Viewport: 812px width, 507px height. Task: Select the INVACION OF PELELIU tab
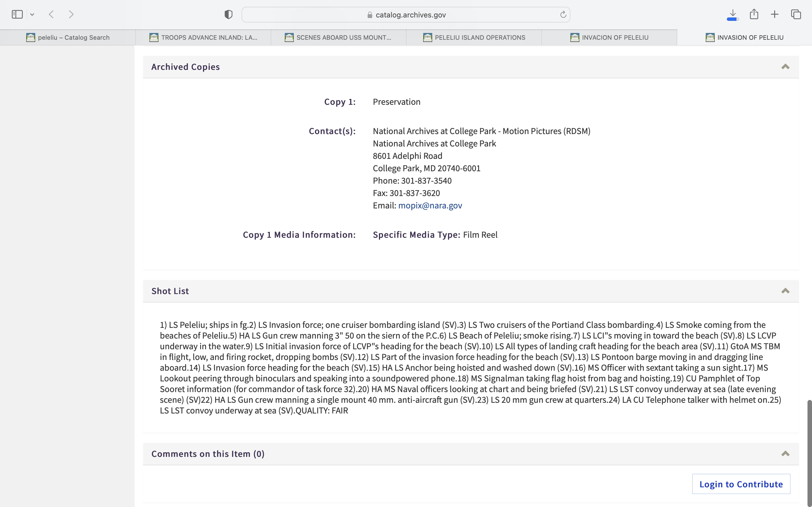click(609, 37)
